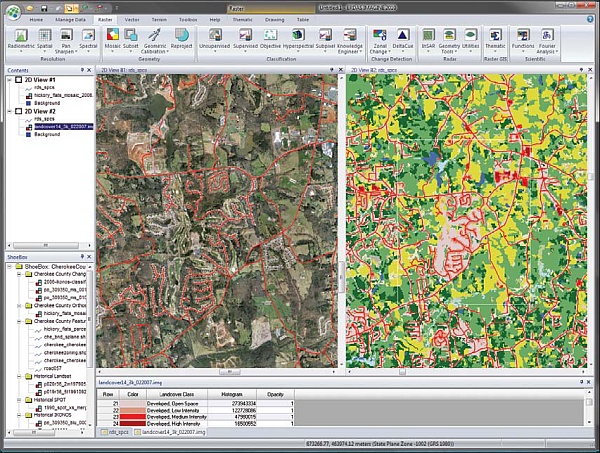Screen dimensions: 600x453
Task: Select row 23 Developed, Medium Intensity
Action: point(195,417)
